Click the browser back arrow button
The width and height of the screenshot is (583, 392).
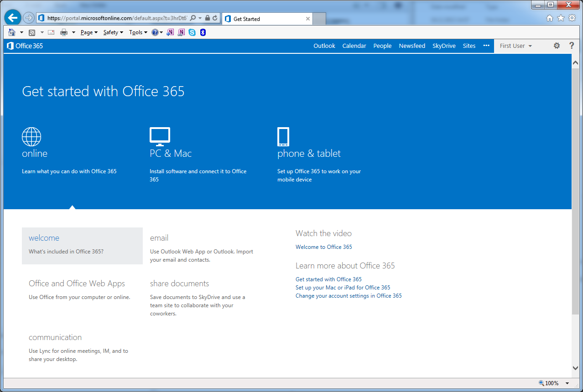13,18
